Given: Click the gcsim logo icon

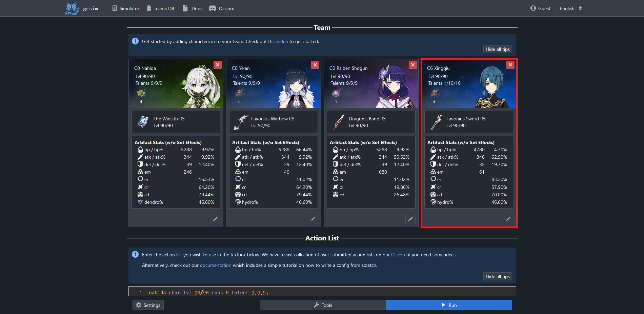Looking at the screenshot, I should (x=72, y=8).
